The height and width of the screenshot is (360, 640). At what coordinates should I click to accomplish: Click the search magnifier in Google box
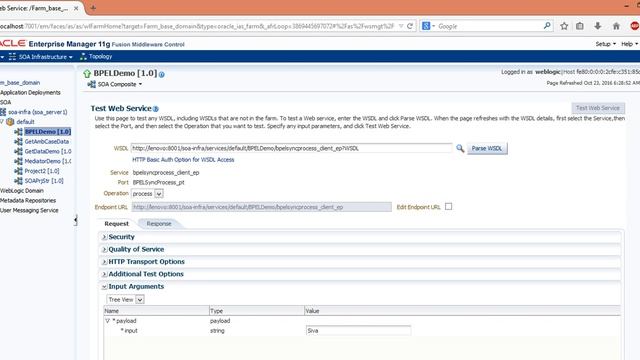(x=547, y=26)
